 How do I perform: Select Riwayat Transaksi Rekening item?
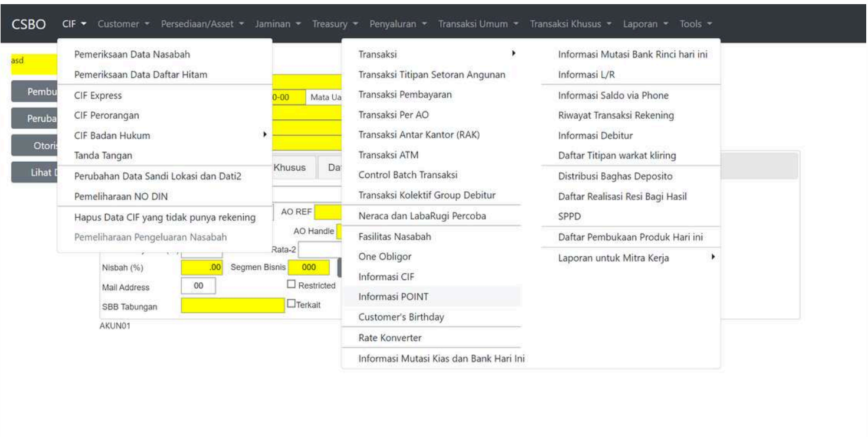(616, 115)
